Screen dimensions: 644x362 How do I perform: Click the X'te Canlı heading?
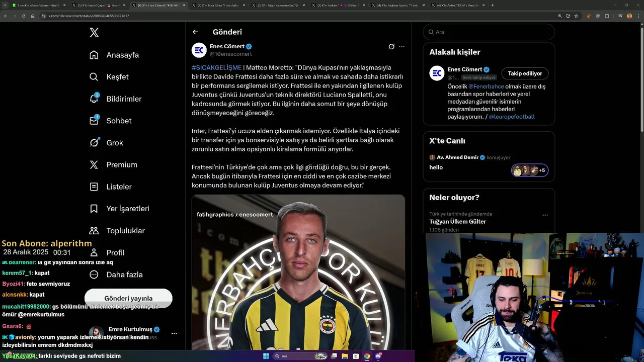tap(447, 141)
